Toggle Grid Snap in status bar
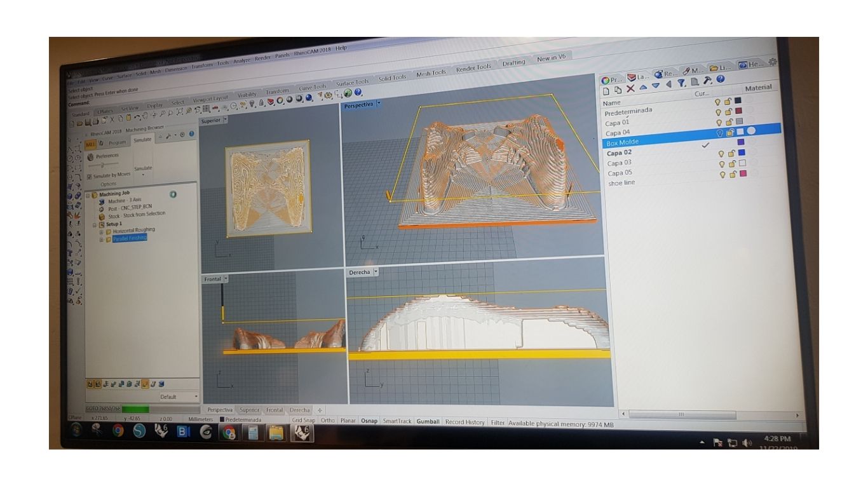The width and height of the screenshot is (868, 488). coord(303,420)
